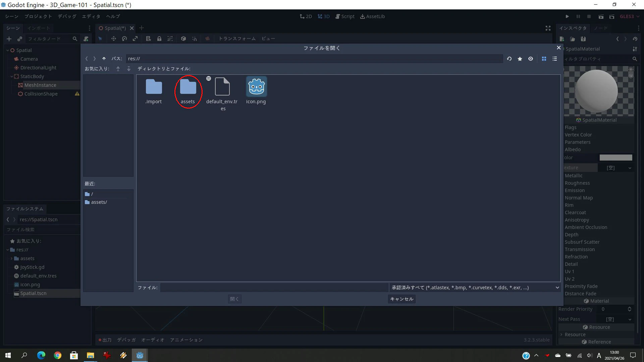This screenshot has width=644, height=362.
Task: Select the icon.png file thumbnail
Action: [256, 87]
